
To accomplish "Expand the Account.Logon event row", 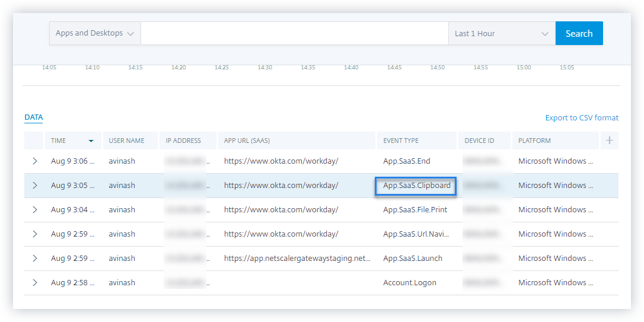I will click(x=34, y=283).
